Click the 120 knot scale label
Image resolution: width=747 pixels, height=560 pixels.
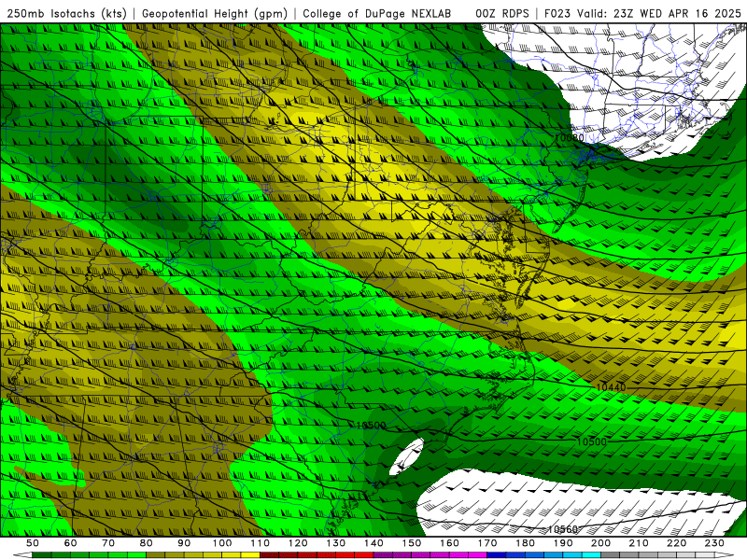pos(298,543)
